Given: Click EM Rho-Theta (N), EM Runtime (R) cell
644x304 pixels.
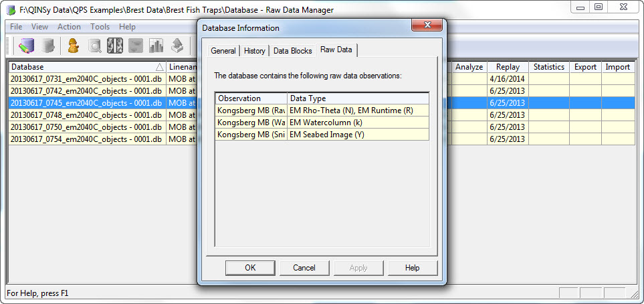Looking at the screenshot, I should [x=358, y=110].
